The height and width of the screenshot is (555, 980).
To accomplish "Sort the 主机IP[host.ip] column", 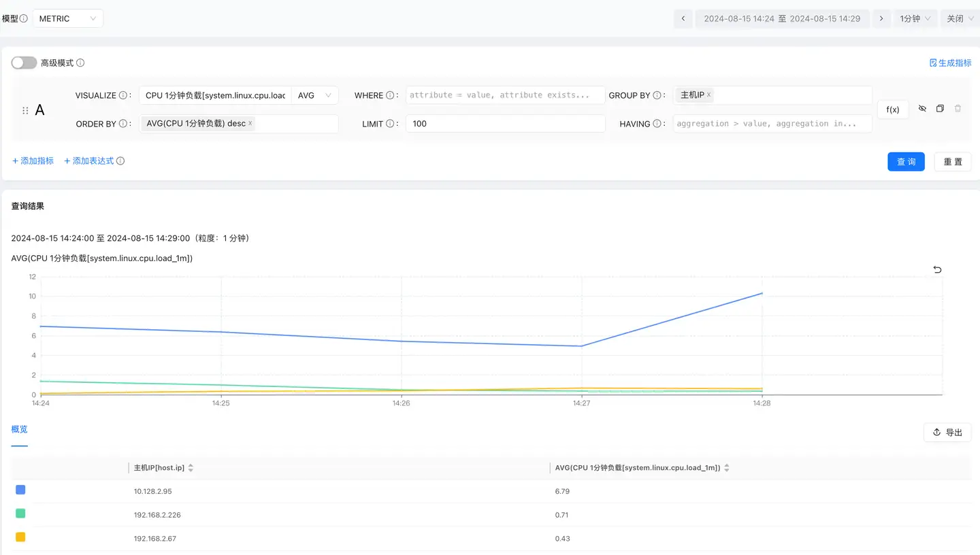I will click(191, 468).
